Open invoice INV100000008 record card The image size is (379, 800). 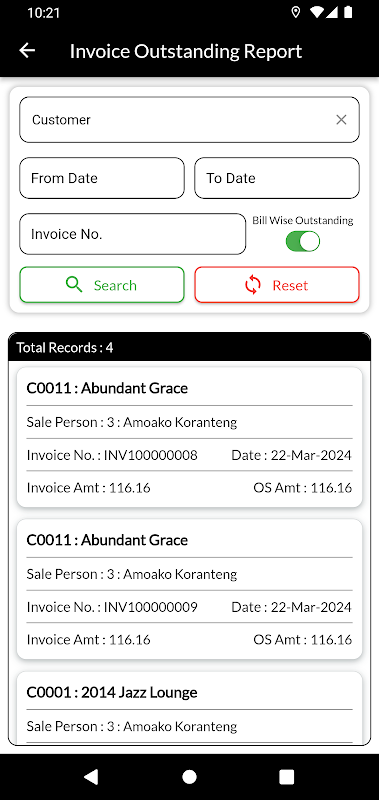click(x=189, y=437)
